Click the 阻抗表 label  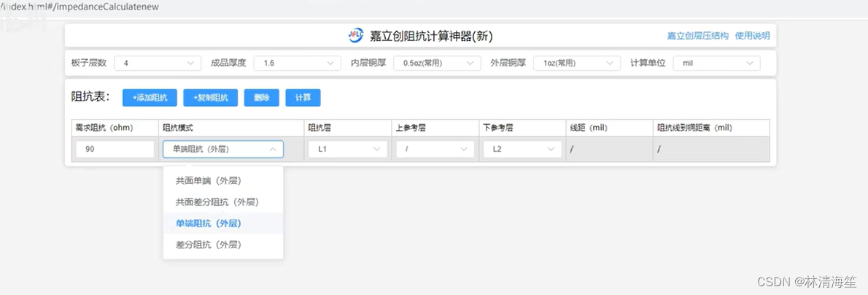click(x=90, y=97)
